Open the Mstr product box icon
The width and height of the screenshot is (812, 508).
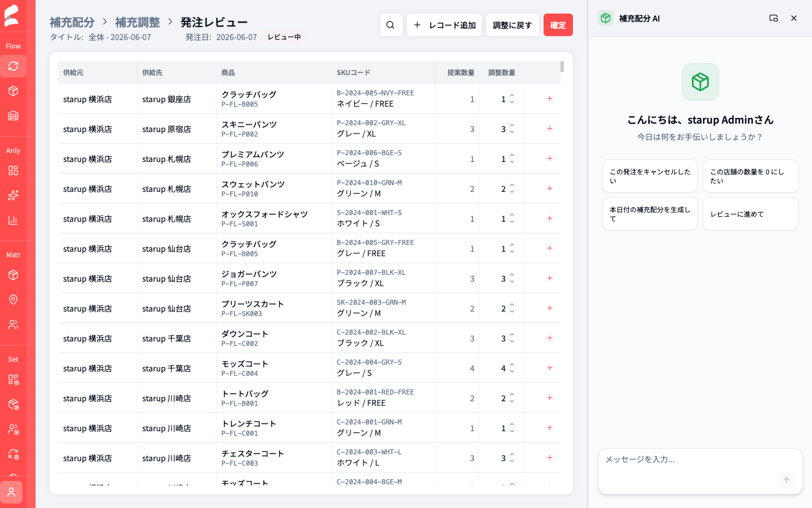[x=13, y=275]
